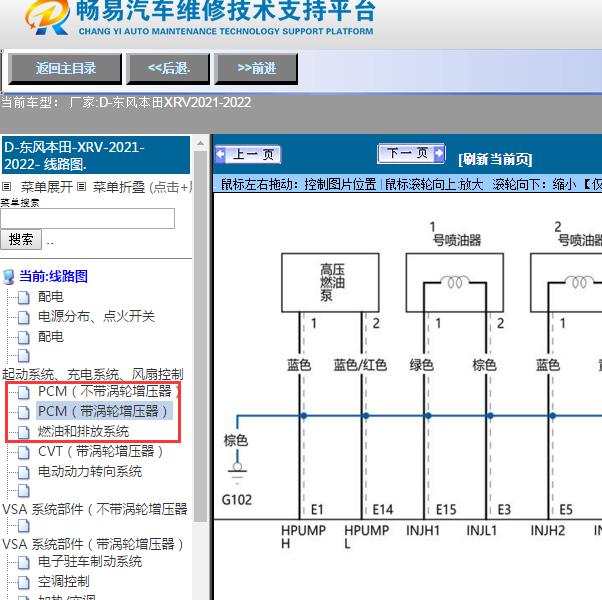Viewport: 602px width, 600px height.
Task: Click the HPUMP H terminal label
Action: click(x=303, y=537)
